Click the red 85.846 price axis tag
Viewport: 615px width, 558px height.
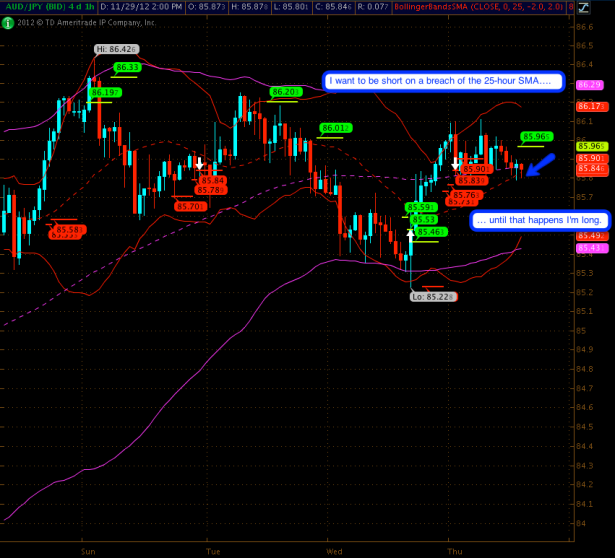tap(592, 169)
